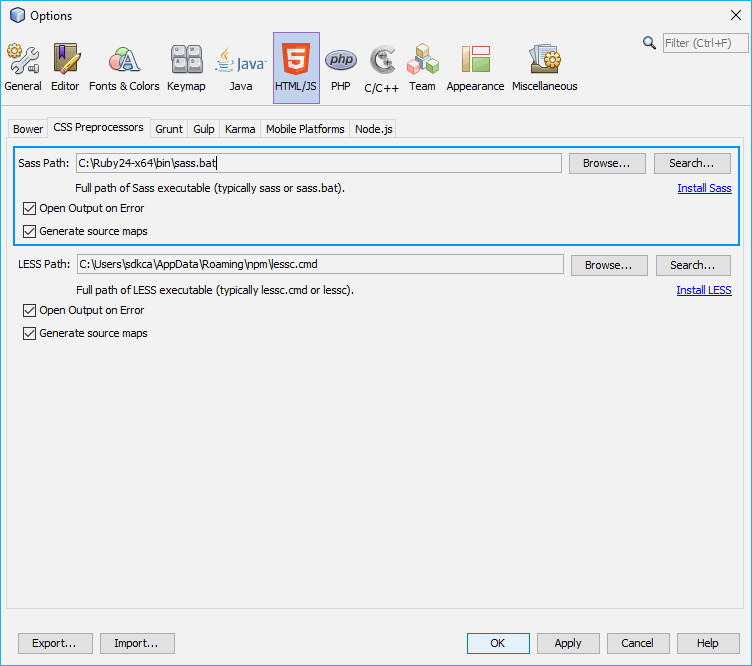752x666 pixels.
Task: Click into the LESS Path field
Action: point(320,265)
